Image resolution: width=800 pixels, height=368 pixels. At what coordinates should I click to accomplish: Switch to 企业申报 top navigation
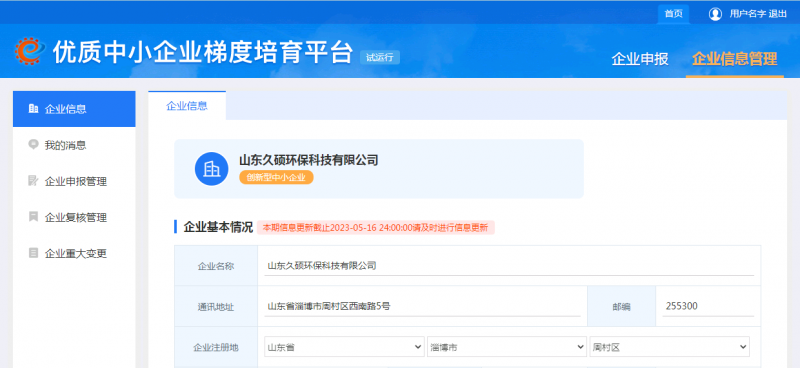[640, 59]
